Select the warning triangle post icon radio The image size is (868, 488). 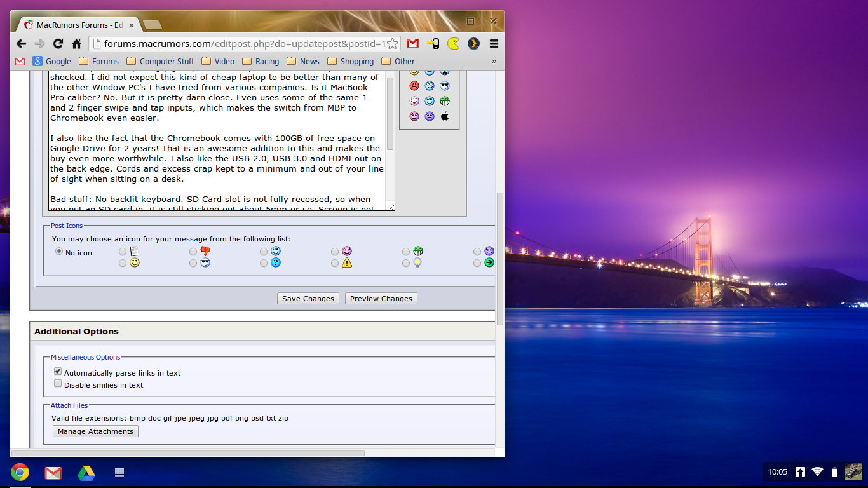point(335,263)
